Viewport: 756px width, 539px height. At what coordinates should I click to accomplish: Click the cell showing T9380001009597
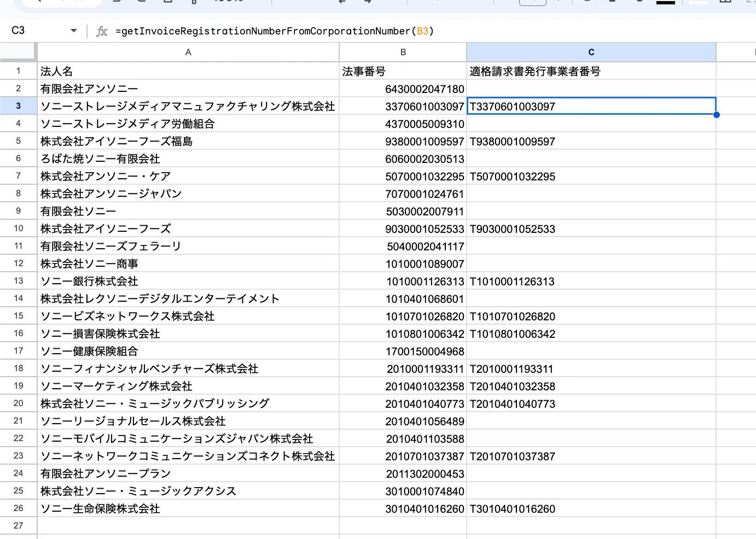[591, 142]
